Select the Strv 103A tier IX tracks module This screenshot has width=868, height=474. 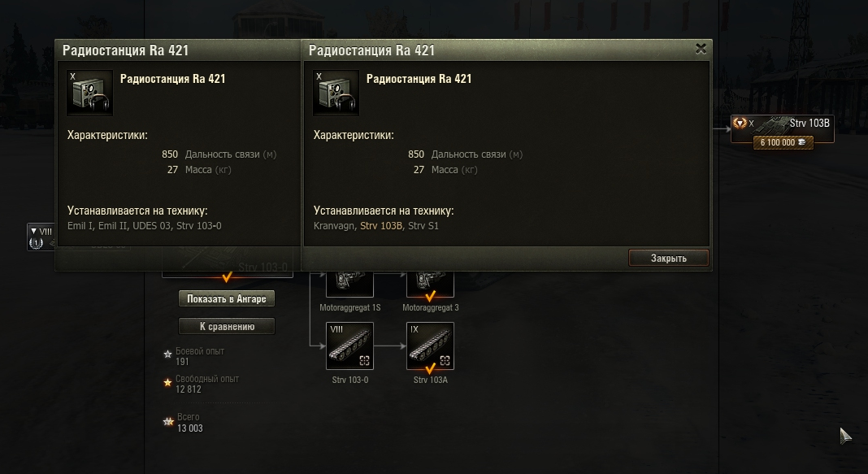pyautogui.click(x=430, y=346)
